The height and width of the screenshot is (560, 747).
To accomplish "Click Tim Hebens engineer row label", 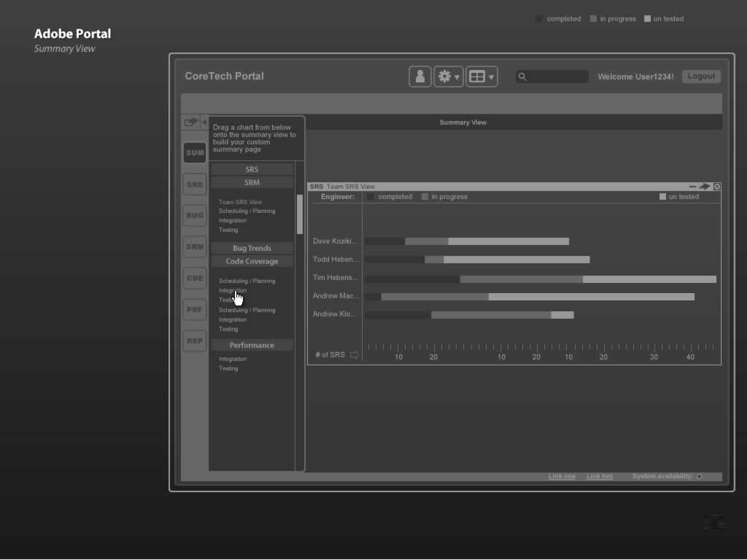I will point(335,277).
